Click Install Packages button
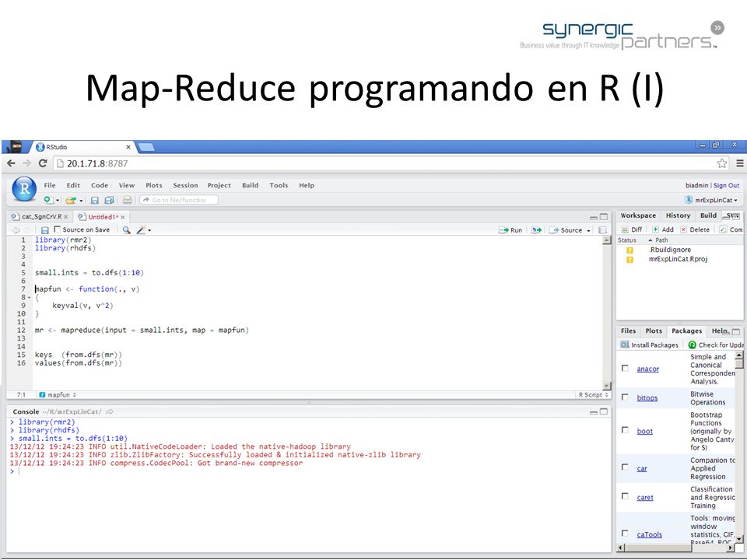747x560 pixels. coord(649,345)
